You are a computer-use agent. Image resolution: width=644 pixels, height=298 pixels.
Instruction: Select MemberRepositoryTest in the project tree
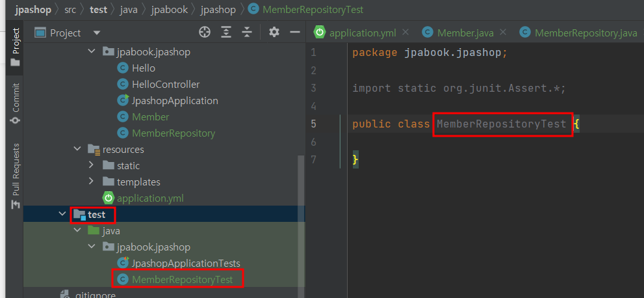coord(183,280)
